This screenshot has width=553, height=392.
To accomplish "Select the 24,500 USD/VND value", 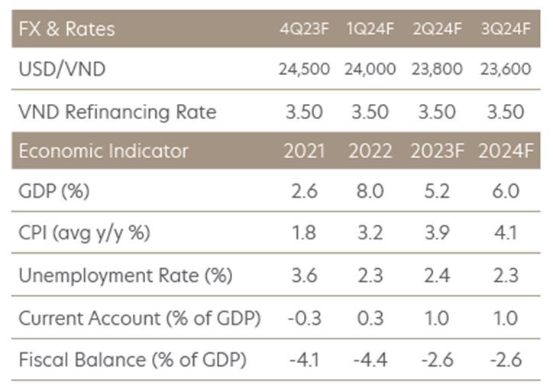I will click(304, 70).
